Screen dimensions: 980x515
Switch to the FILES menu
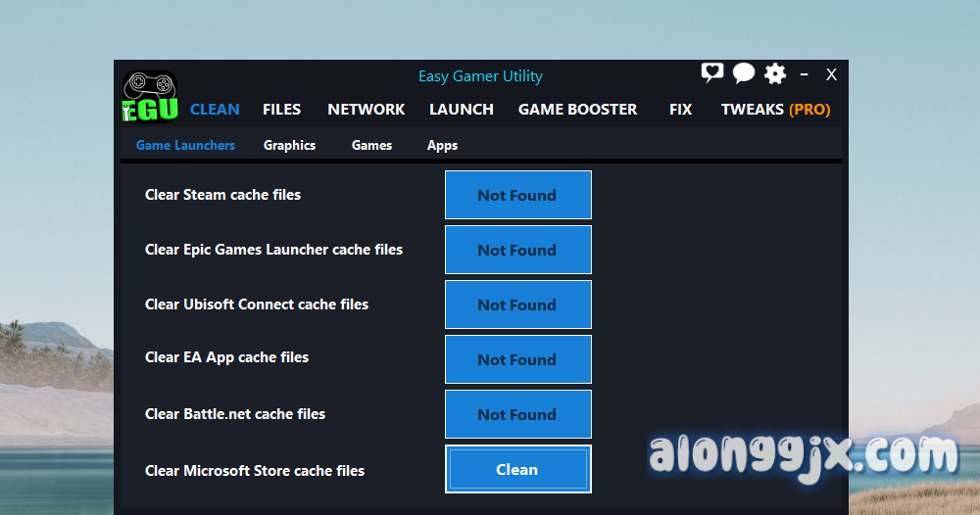coord(281,110)
